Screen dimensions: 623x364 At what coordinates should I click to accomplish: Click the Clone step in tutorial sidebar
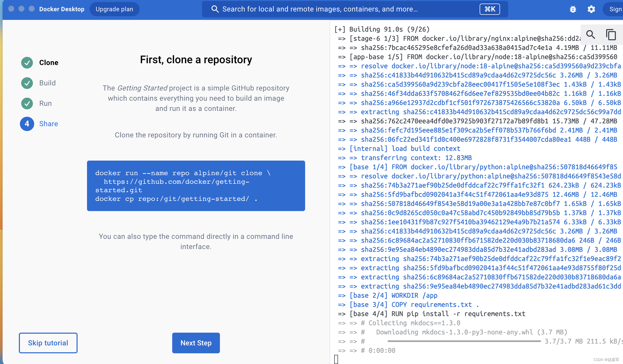pyautogui.click(x=48, y=62)
